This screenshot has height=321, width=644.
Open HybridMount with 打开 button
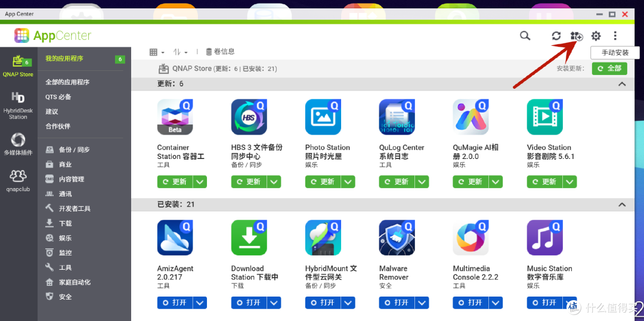click(x=323, y=303)
